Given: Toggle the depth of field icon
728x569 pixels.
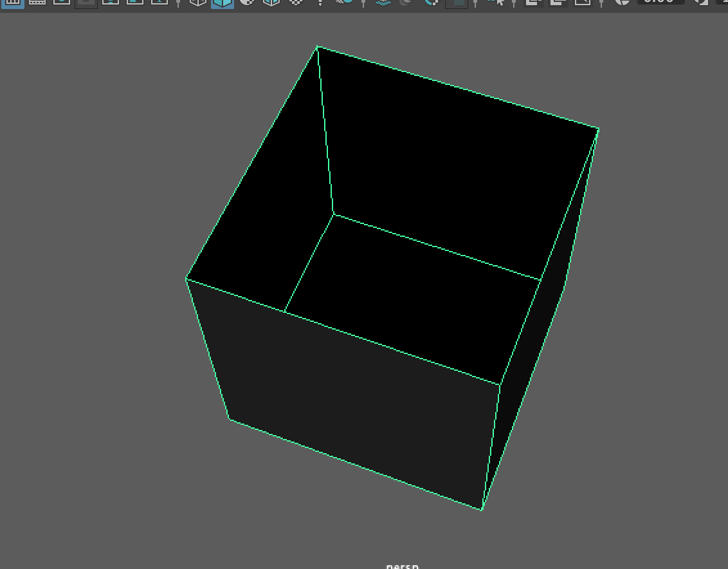Looking at the screenshot, I should tap(457, 3).
